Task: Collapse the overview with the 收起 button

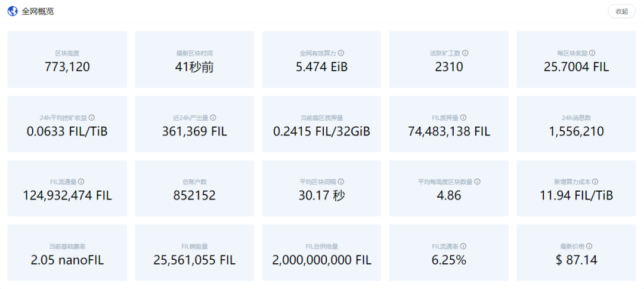Action: [621, 11]
